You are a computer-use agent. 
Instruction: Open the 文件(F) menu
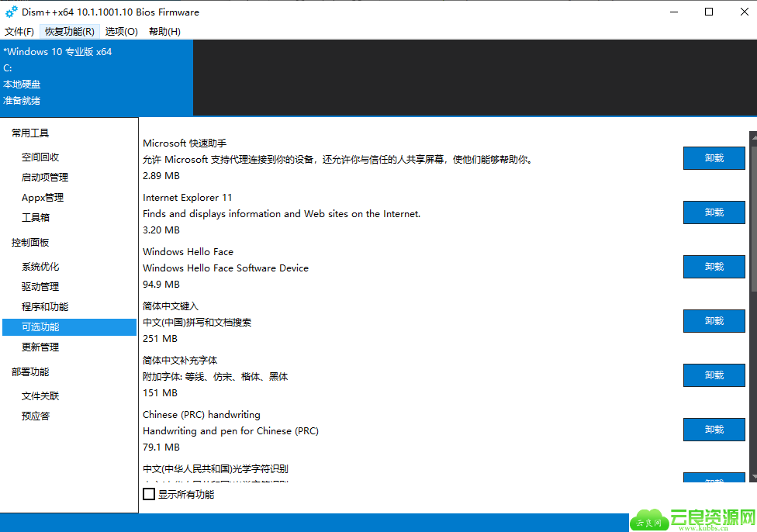[19, 31]
